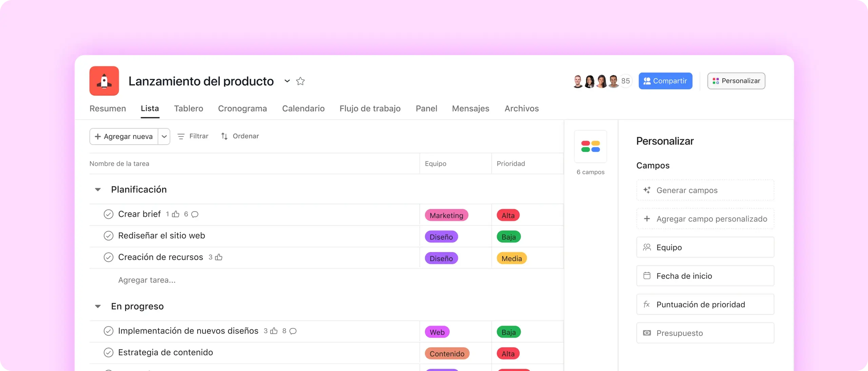The height and width of the screenshot is (371, 868).
Task: Go to the Cronograma tab
Action: coord(242,108)
